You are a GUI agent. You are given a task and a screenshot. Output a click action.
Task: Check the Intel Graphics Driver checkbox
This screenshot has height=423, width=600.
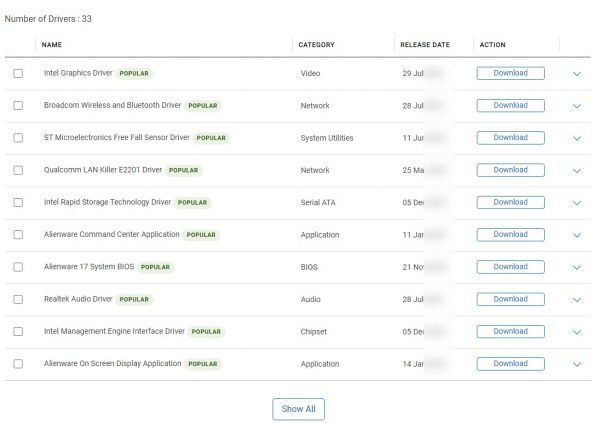pyautogui.click(x=18, y=74)
